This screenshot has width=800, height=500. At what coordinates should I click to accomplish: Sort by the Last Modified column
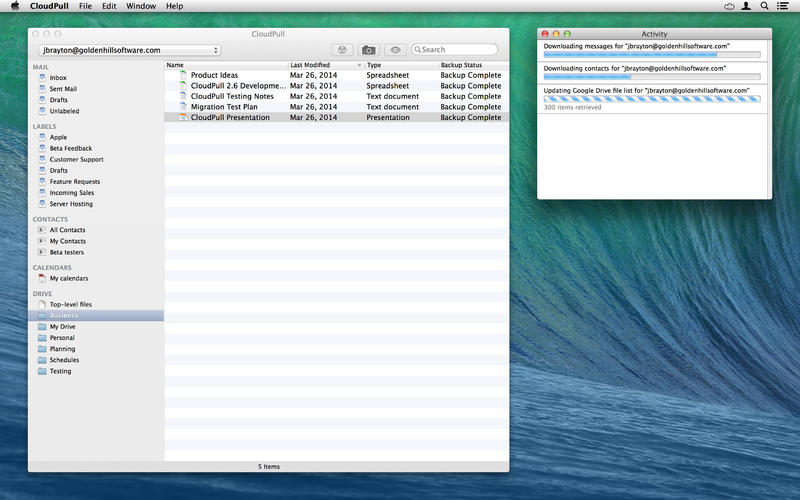click(x=324, y=65)
